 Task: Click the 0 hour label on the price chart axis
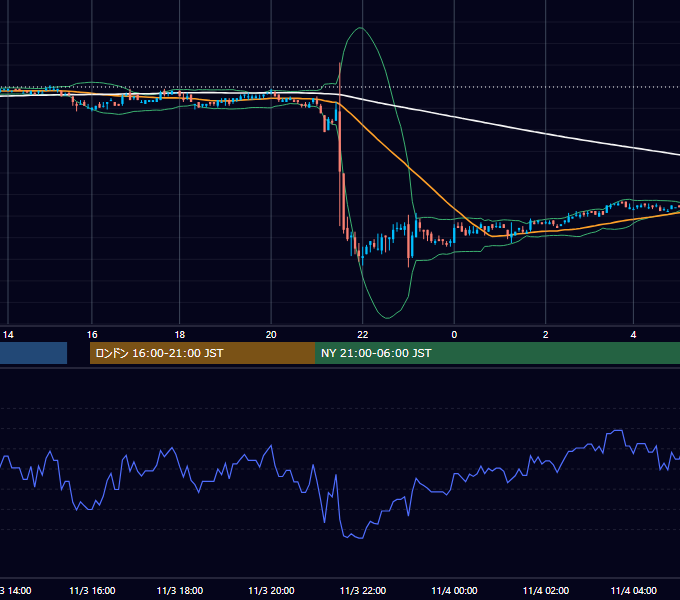pos(454,335)
